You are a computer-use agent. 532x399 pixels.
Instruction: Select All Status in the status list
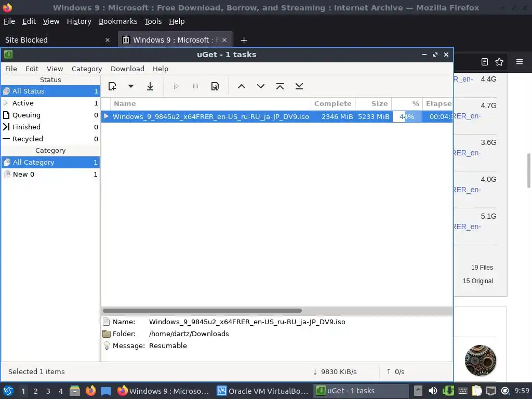(x=50, y=91)
